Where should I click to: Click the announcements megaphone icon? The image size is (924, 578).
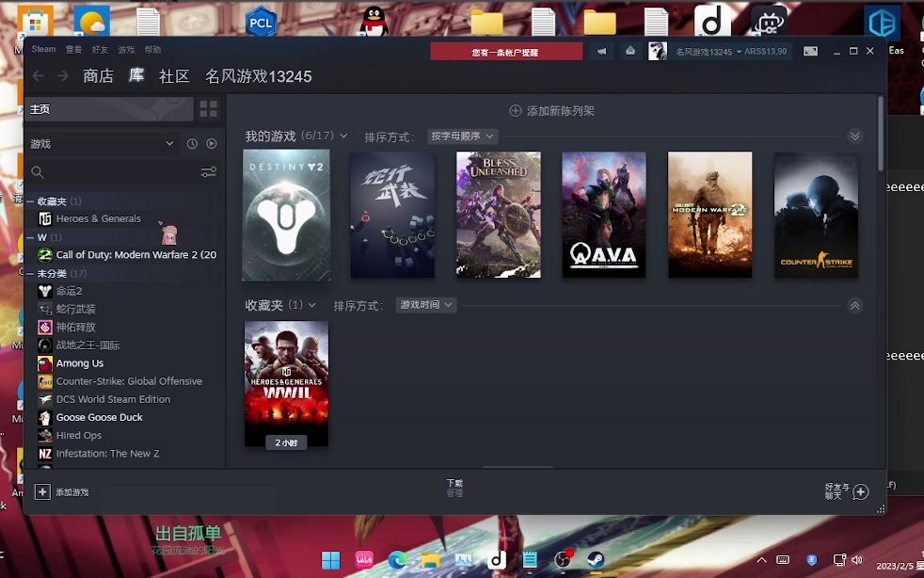click(600, 51)
